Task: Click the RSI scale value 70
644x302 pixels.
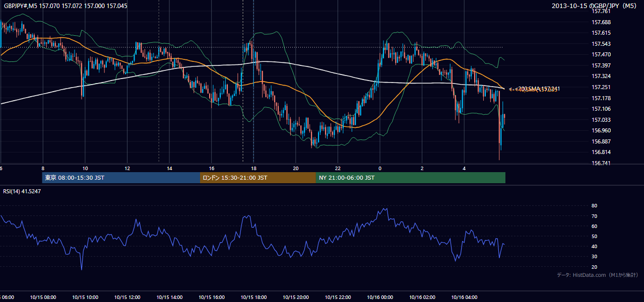Action: pos(595,216)
